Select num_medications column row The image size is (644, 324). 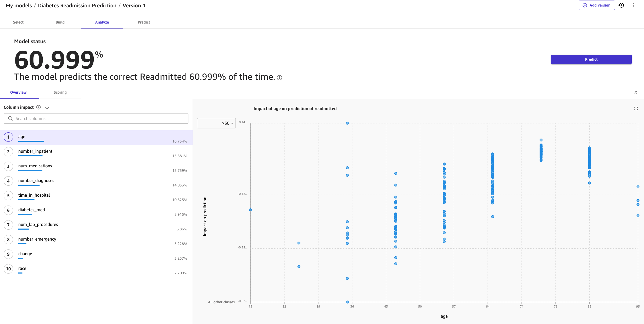point(96,167)
